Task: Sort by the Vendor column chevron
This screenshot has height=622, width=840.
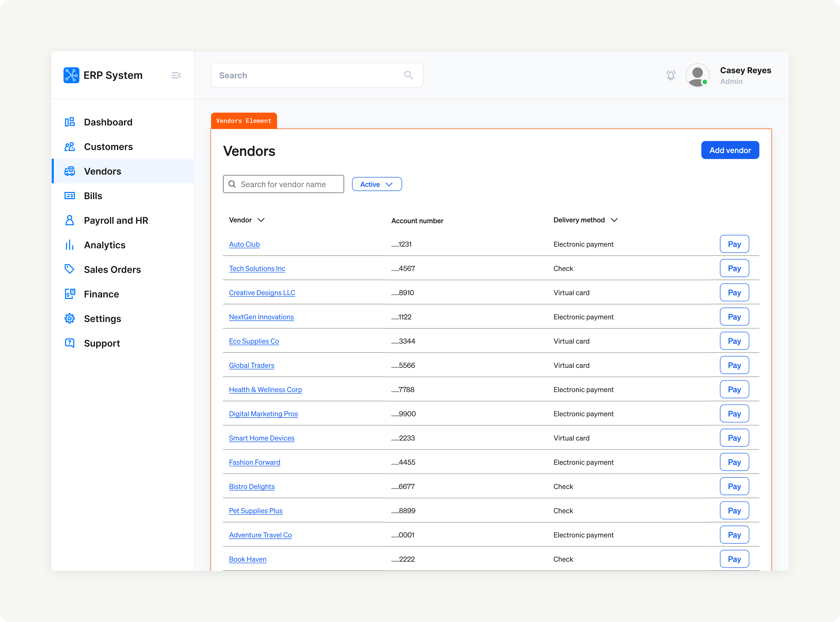Action: coord(261,220)
